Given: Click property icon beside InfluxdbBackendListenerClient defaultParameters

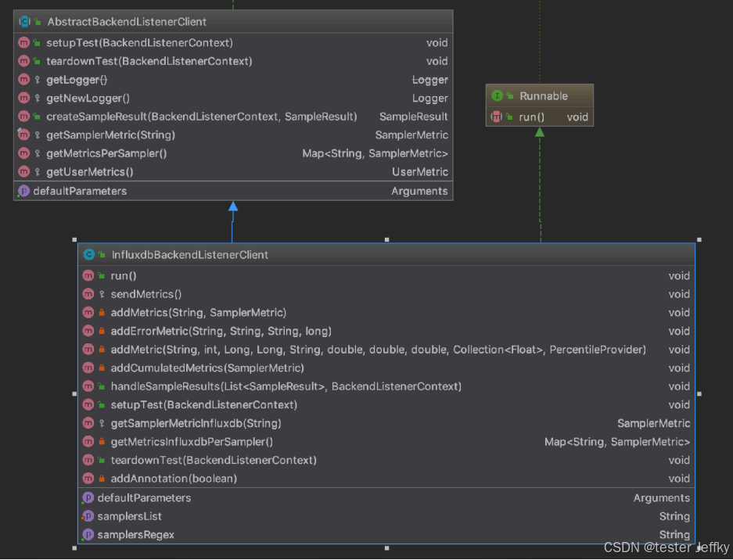Looking at the screenshot, I should 88,498.
